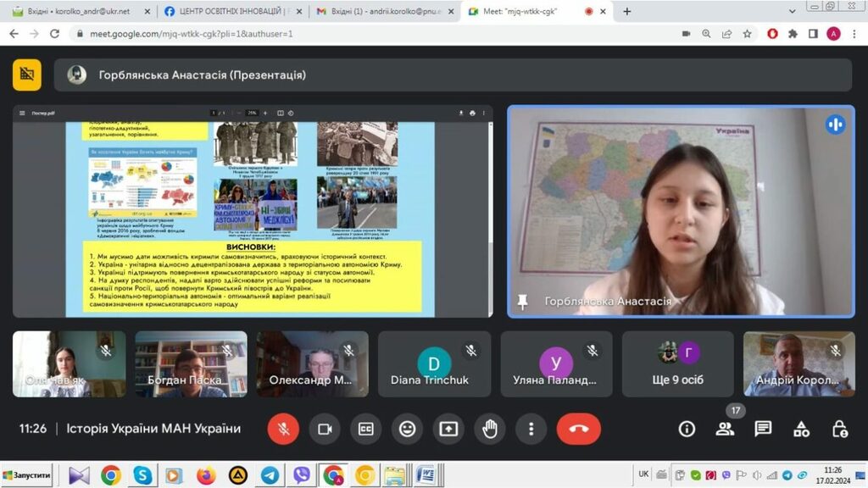This screenshot has width=868, height=488.
Task: Open Telegram from the Windows taskbar
Action: [x=270, y=475]
